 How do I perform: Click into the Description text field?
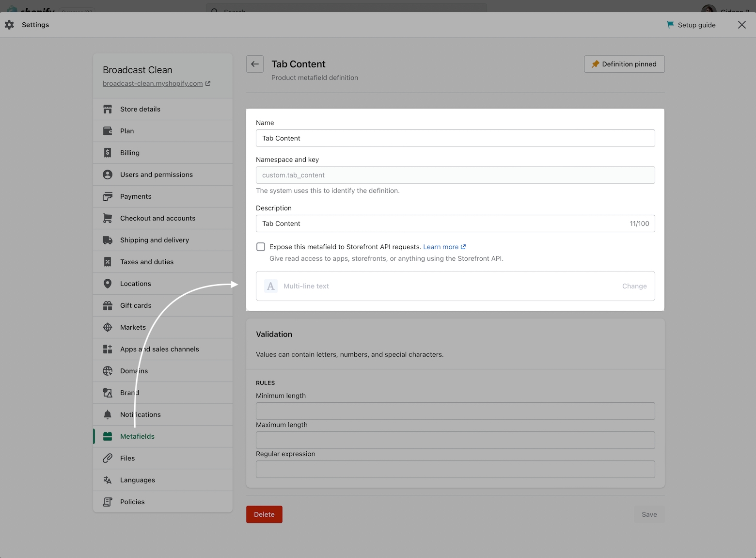pos(441,223)
